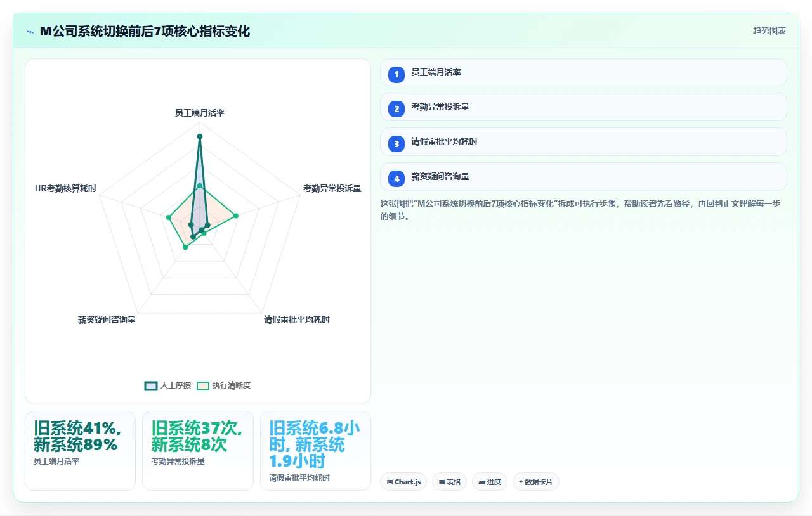Select step row 请假审批平均耗时 in the list
Screen dimensions: 812x516
(583, 142)
